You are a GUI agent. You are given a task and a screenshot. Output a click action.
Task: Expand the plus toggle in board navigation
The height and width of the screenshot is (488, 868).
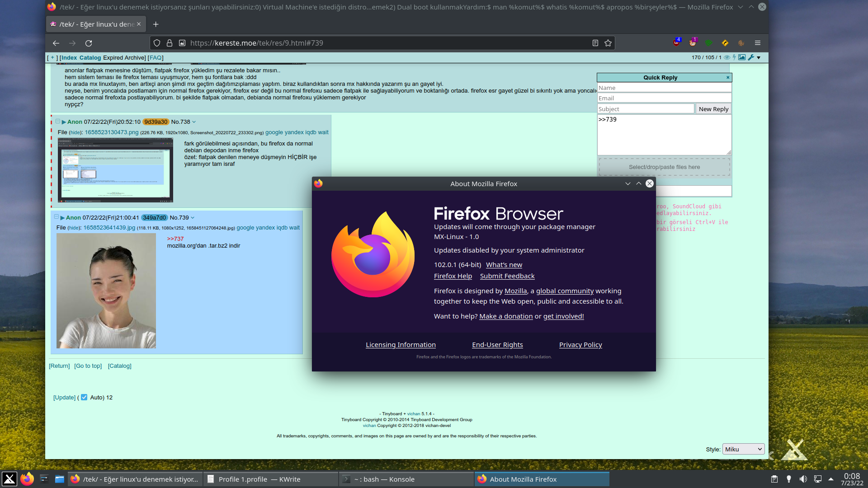point(52,57)
